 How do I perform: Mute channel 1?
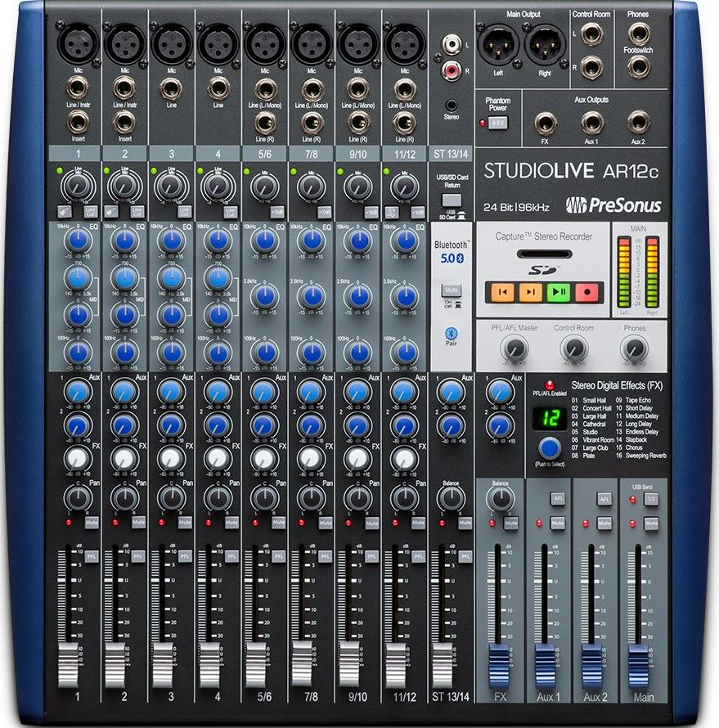[92, 523]
